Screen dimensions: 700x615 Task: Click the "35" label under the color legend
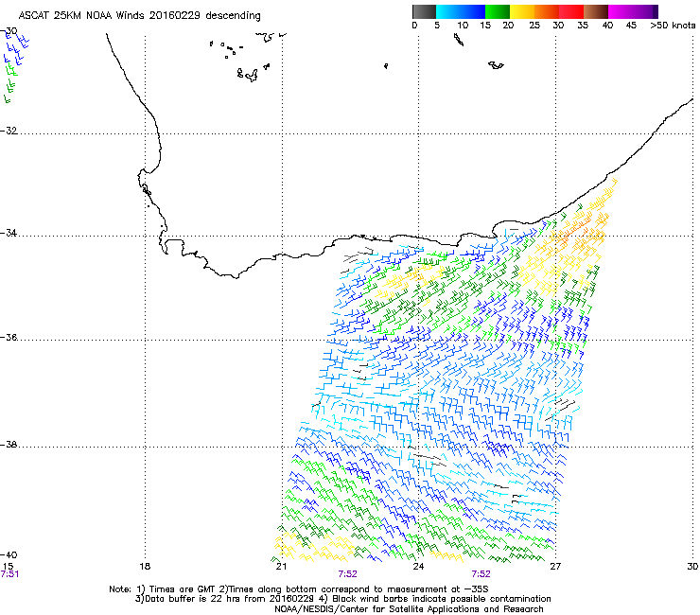pos(583,26)
